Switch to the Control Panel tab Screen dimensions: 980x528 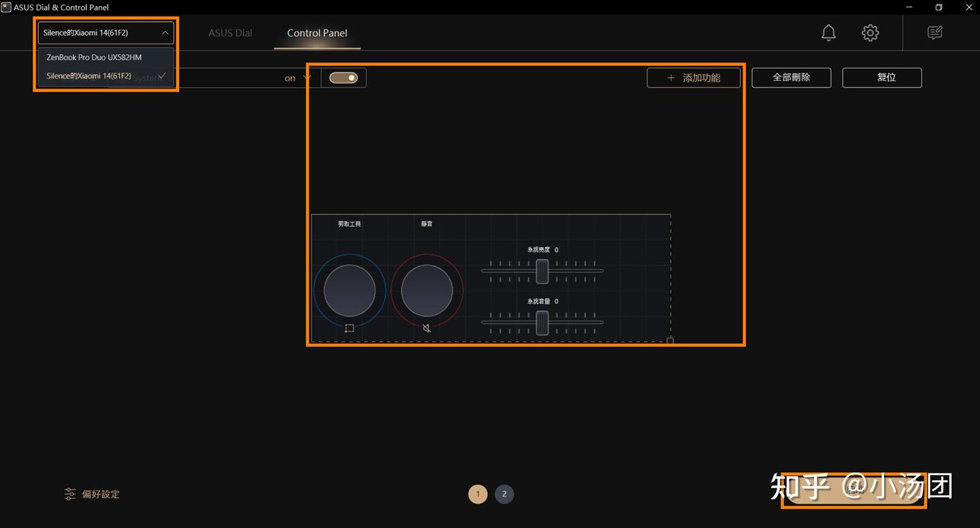[316, 32]
